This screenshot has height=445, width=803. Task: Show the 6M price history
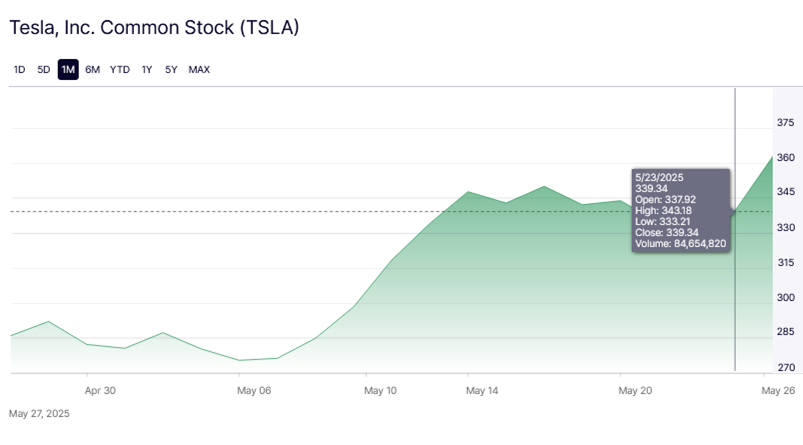[93, 69]
